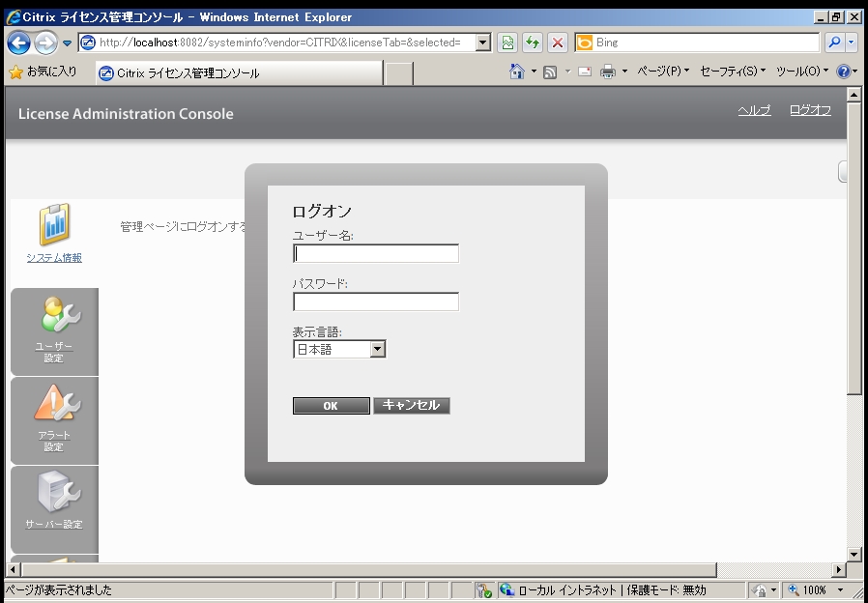Screen dimensions: 868x603
Task: Open the ツール(O) menu
Action: click(x=802, y=72)
